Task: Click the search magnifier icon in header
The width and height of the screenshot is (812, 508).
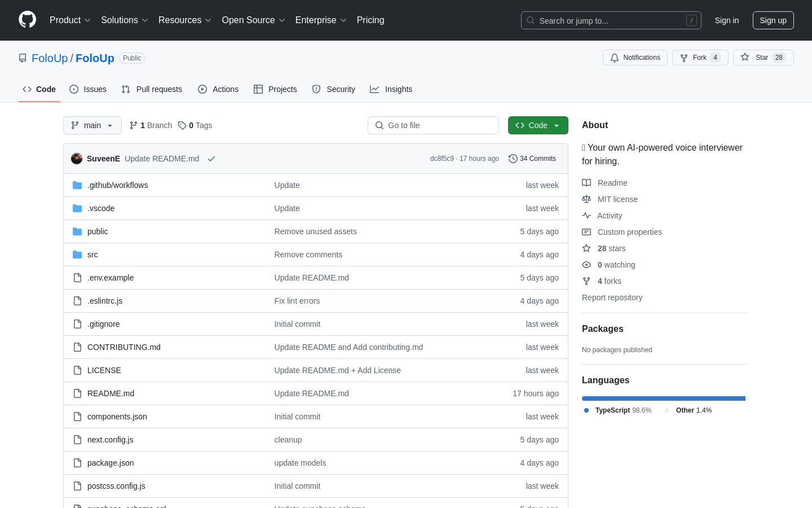Action: (x=531, y=20)
